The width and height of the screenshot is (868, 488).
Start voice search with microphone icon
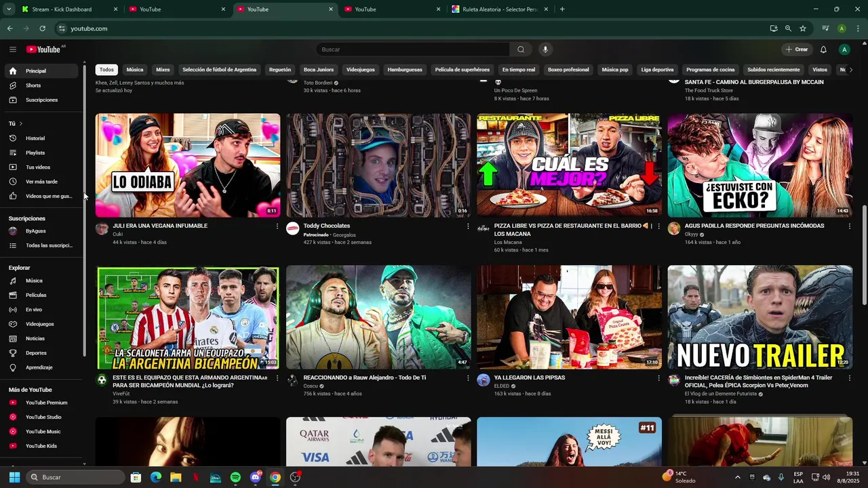click(x=545, y=49)
